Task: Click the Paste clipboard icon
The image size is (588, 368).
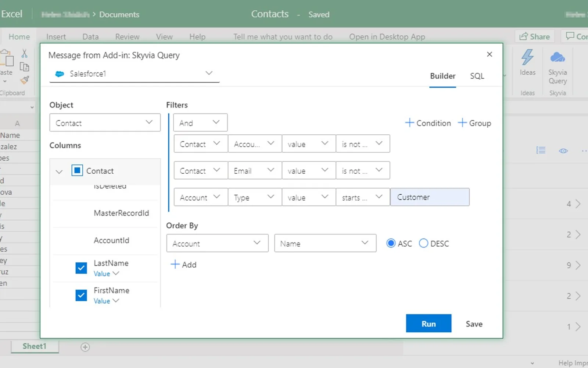Action: [7, 58]
